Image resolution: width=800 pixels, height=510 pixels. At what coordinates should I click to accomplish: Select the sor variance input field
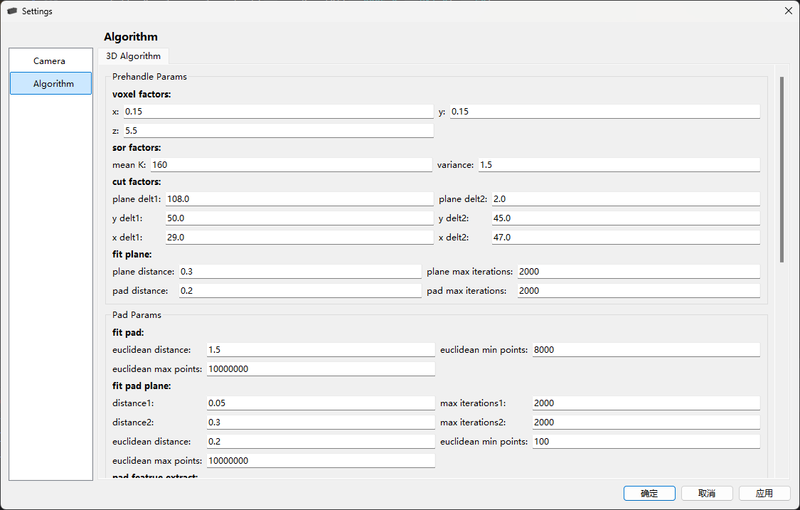coord(618,165)
